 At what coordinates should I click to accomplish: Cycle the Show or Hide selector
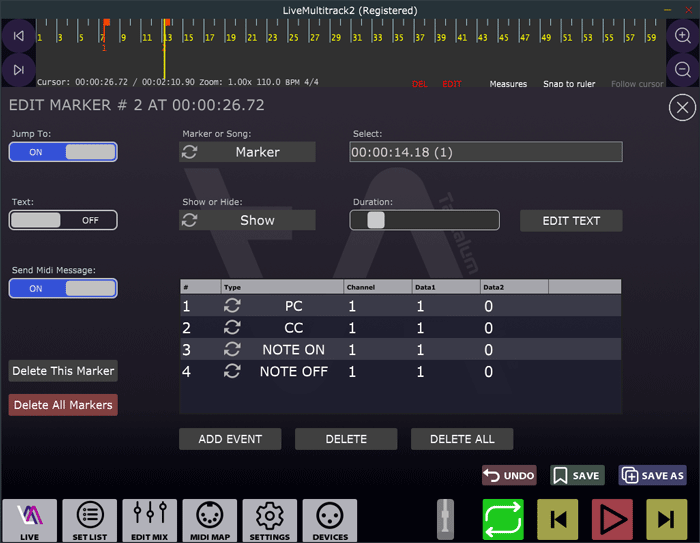coord(189,220)
